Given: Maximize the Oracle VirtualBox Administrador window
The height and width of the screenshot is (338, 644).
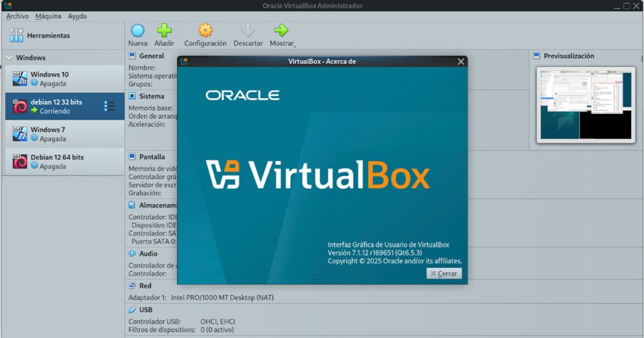Looking at the screenshot, I should (627, 6).
